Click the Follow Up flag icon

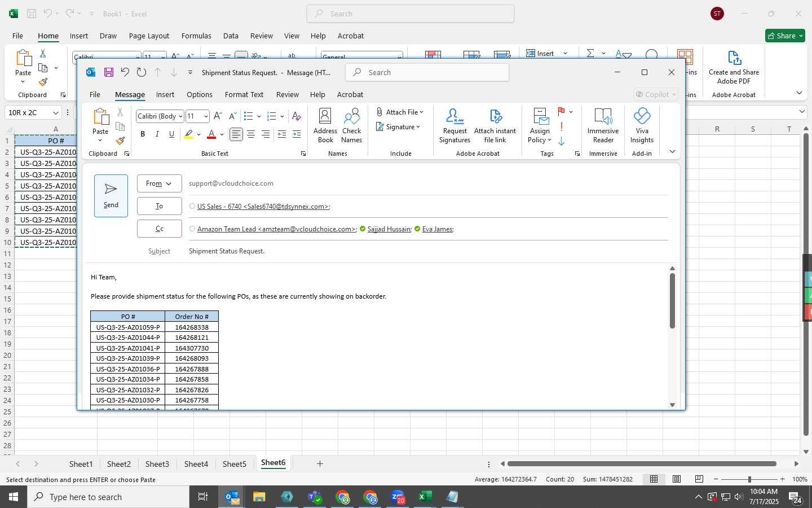(561, 111)
